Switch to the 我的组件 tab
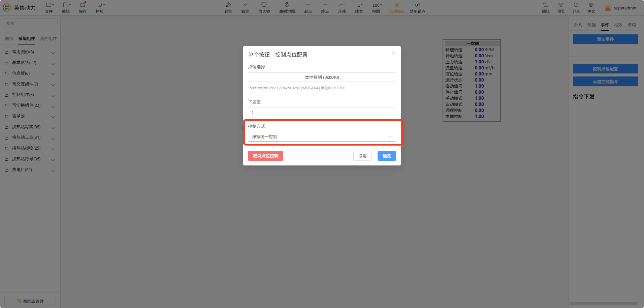The image size is (644, 308). click(49, 38)
